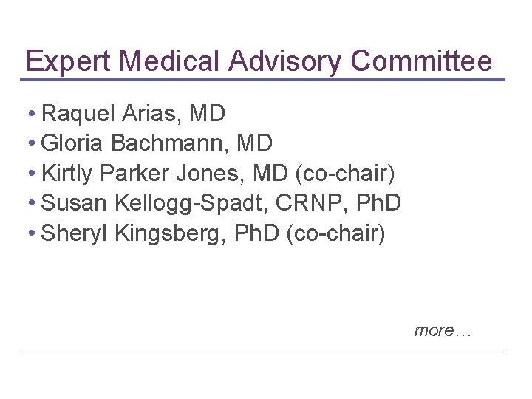This screenshot has width=532, height=399.
Task: Click the name Susan Kellogg-Spadt
Action: [152, 204]
